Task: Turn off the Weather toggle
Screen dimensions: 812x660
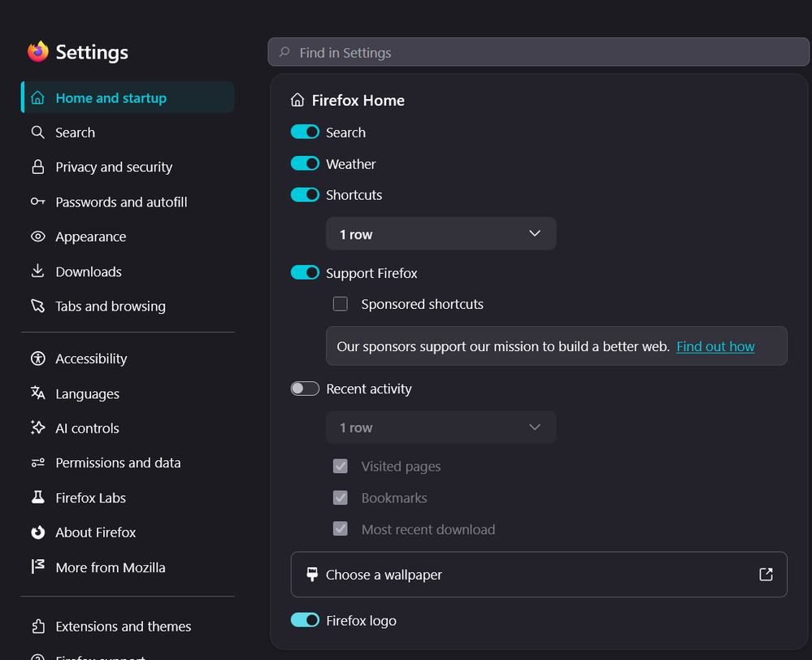Action: click(305, 163)
